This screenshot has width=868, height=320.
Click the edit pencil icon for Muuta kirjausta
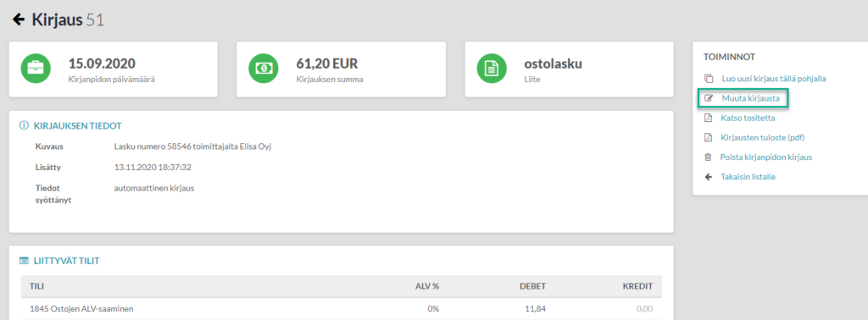(708, 99)
